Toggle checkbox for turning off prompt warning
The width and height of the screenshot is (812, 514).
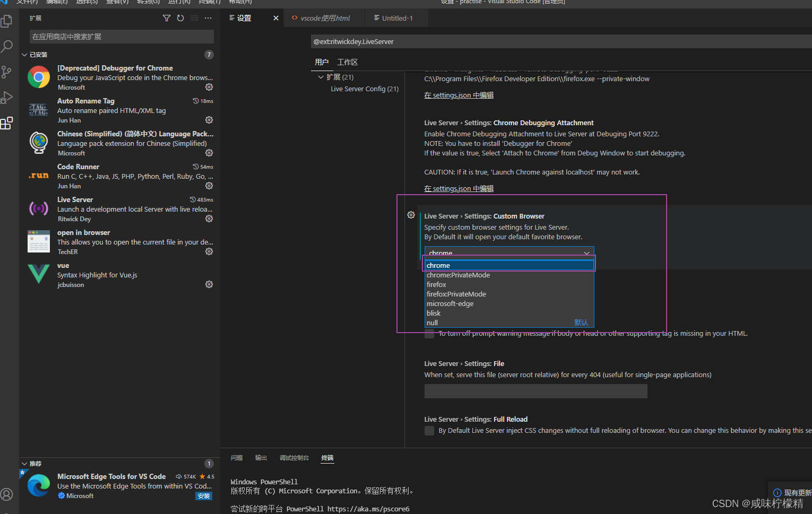[x=429, y=334]
